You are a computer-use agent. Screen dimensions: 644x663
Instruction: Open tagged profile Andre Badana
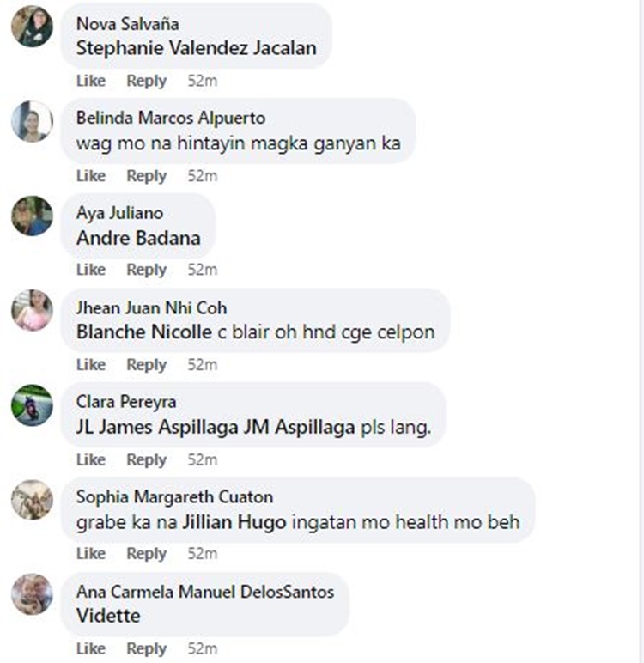tap(138, 238)
